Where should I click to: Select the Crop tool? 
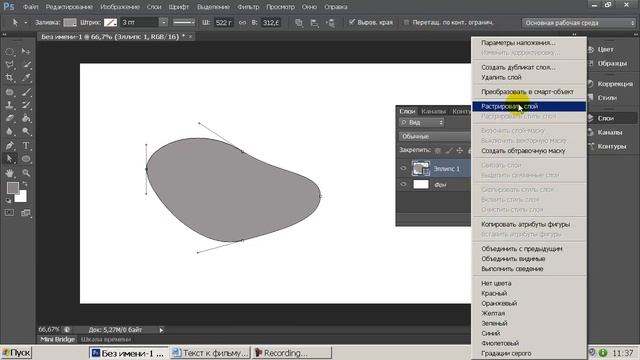click(x=10, y=78)
